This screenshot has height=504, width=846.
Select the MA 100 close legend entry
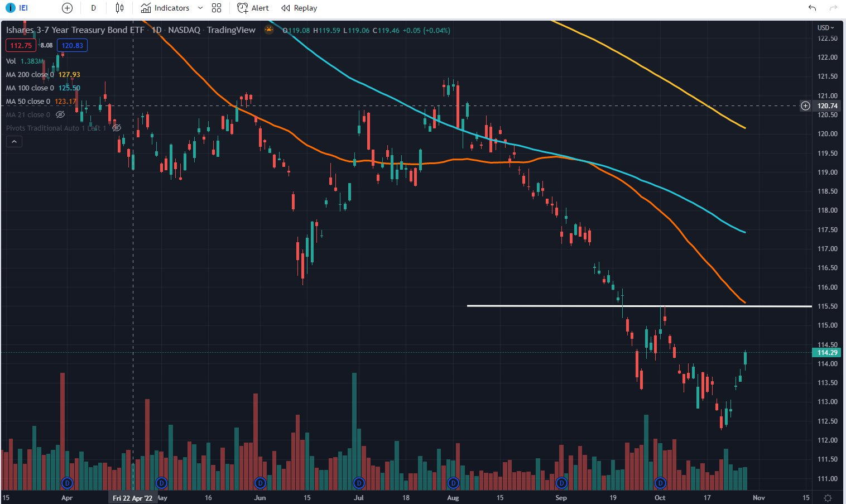[30, 88]
